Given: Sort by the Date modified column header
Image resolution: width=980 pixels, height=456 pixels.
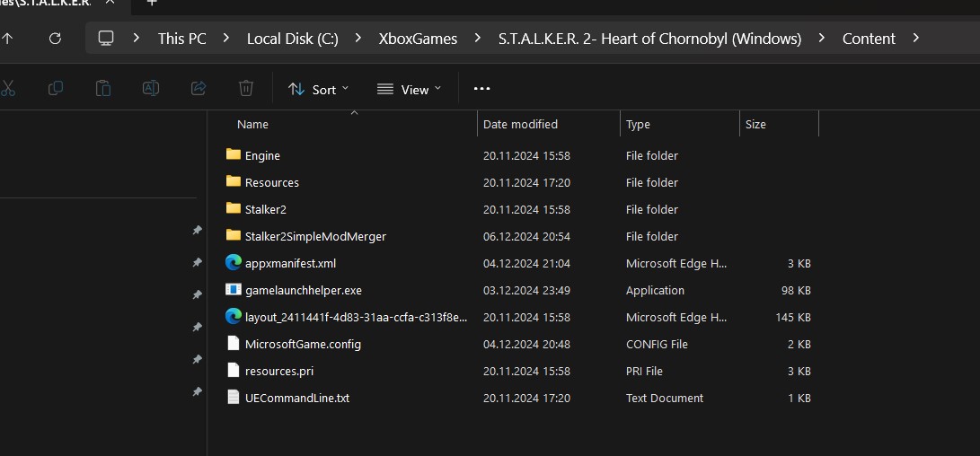Looking at the screenshot, I should coord(520,124).
